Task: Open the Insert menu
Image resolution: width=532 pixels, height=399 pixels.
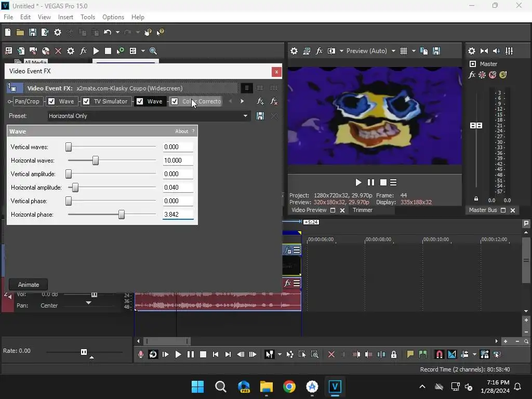Action: pos(65,17)
